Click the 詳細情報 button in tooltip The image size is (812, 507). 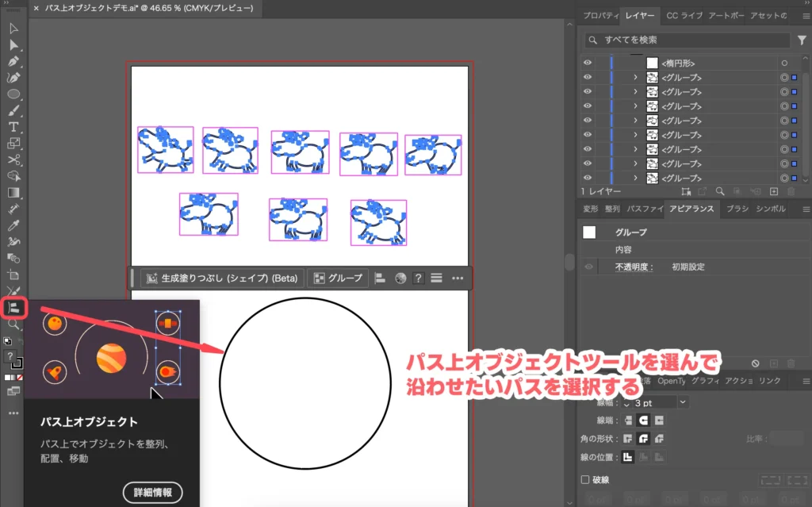pyautogui.click(x=152, y=492)
